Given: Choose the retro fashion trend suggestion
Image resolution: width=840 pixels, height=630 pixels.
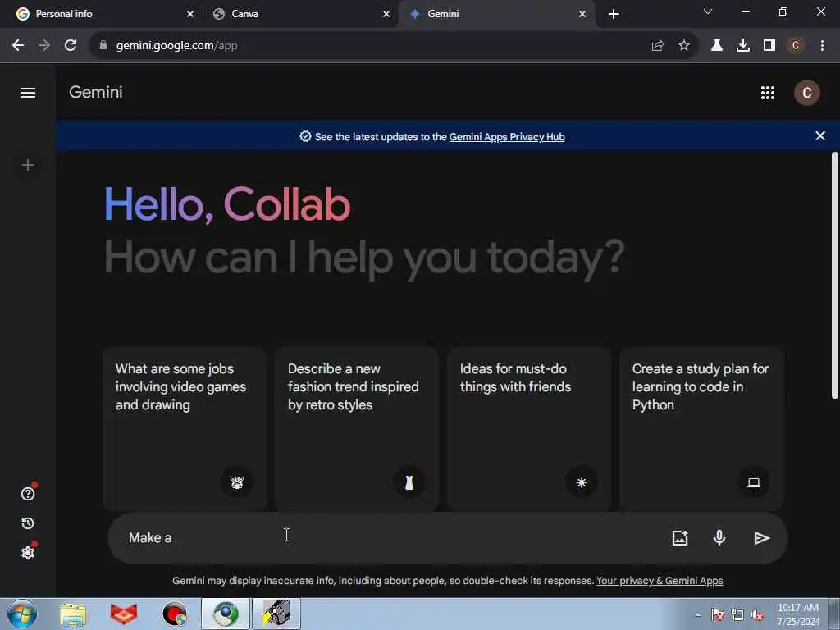Looking at the screenshot, I should (356, 428).
